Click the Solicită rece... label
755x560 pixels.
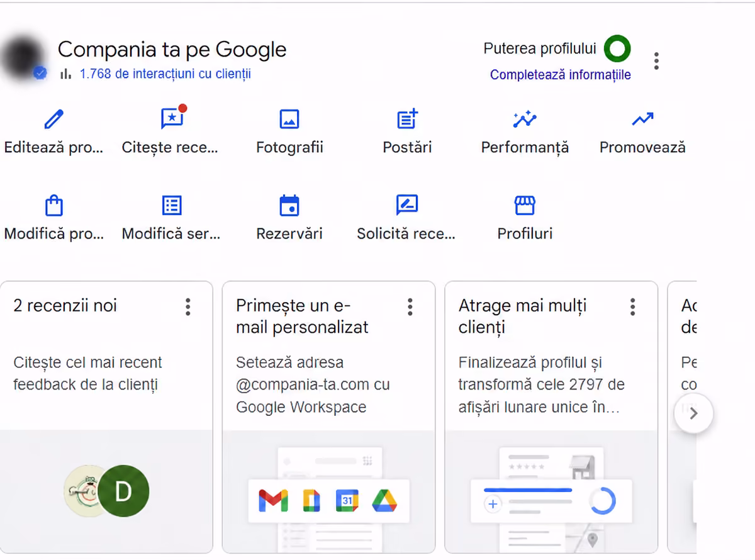406,233
